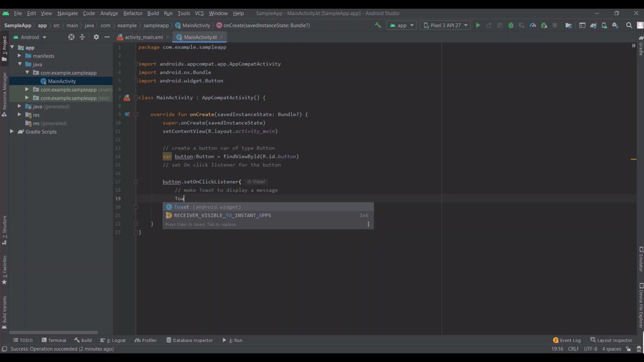
Task: Open the 6: Logcat tool window
Action: click(113, 340)
